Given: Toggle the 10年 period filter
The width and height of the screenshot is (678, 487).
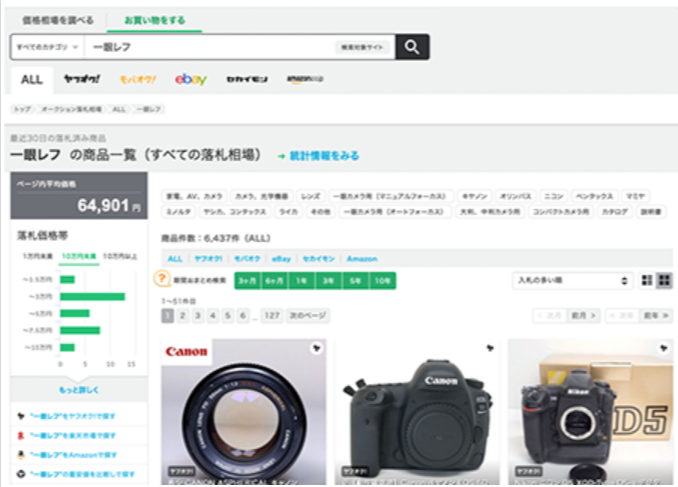Looking at the screenshot, I should [x=382, y=281].
